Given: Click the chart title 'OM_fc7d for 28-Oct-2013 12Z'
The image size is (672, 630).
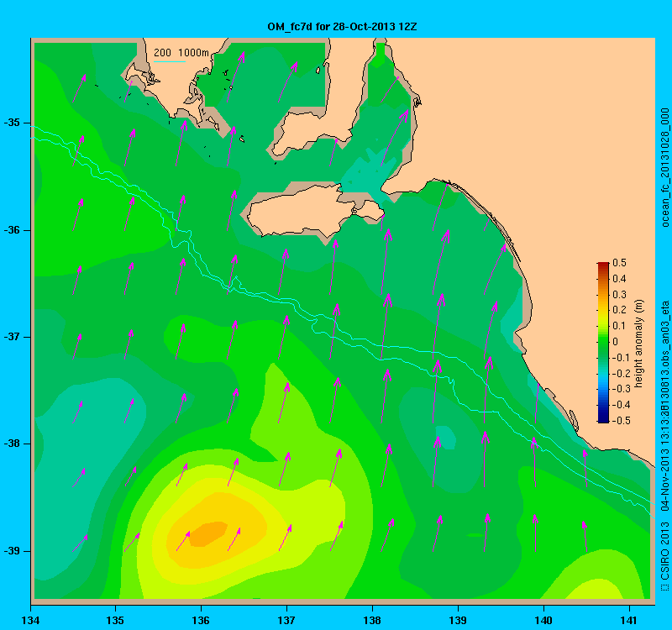Looking at the screenshot, I should click(x=342, y=27).
